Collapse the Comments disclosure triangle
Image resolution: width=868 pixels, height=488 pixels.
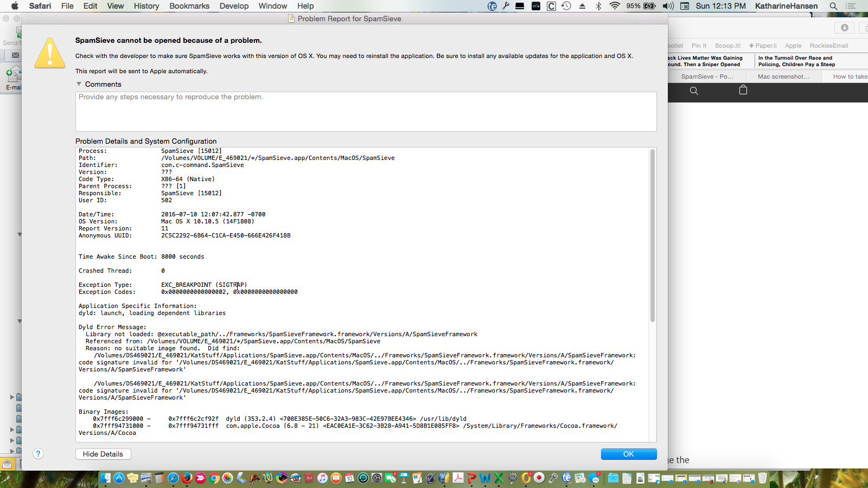point(79,84)
